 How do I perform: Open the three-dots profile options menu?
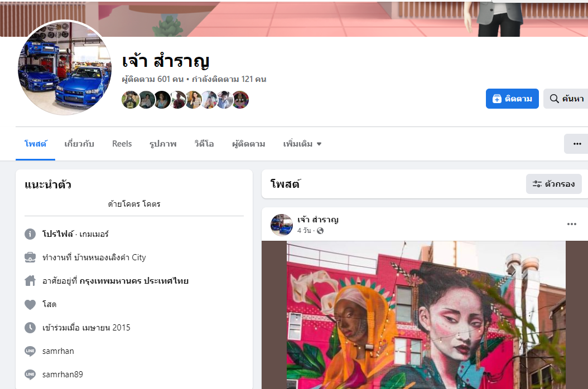click(576, 144)
